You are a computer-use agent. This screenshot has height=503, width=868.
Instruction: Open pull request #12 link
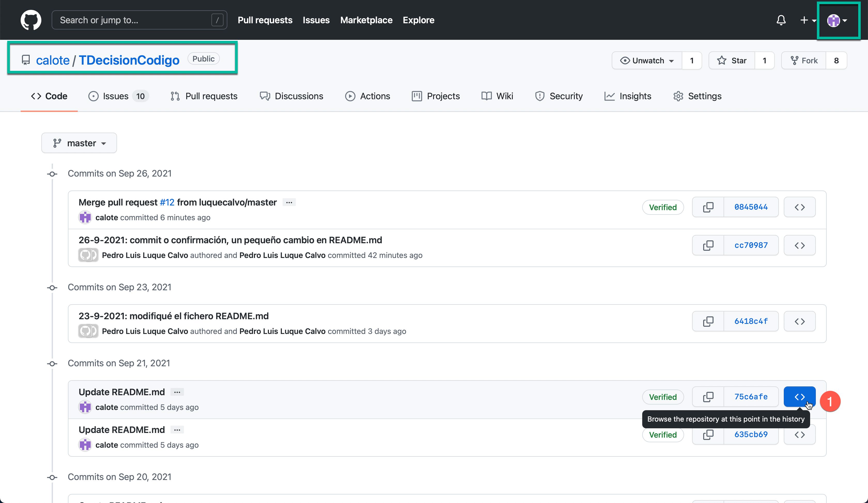[167, 202]
